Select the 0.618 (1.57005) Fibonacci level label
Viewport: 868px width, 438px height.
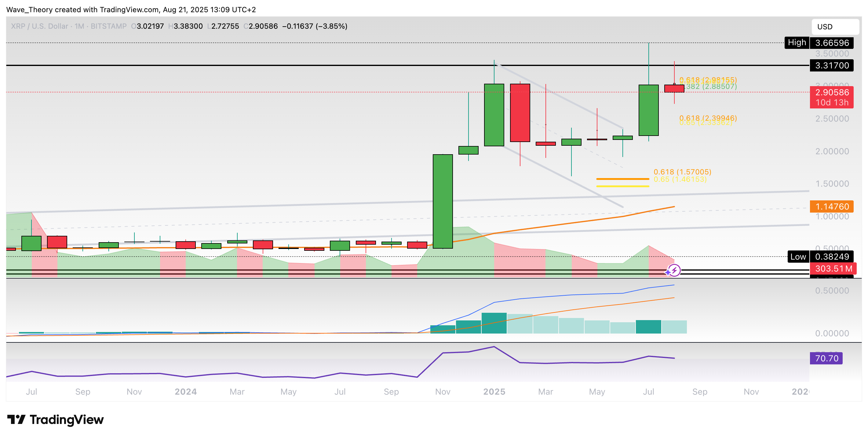682,172
